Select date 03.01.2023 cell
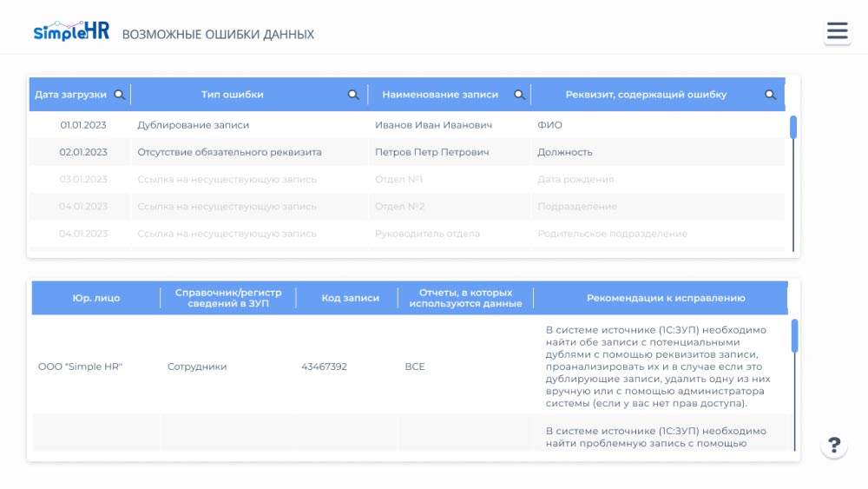 83,179
